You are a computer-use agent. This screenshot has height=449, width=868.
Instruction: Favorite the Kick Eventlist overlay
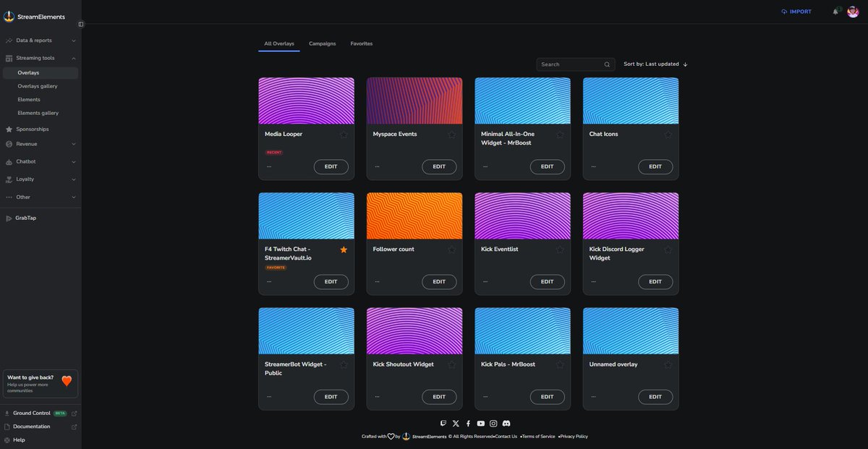tap(560, 249)
